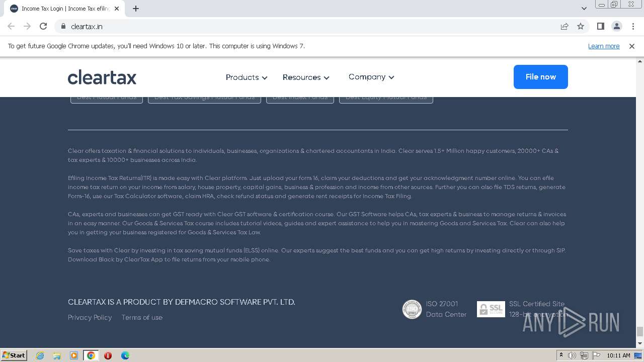Go forward to the next page
644x362 pixels.
coord(27,26)
